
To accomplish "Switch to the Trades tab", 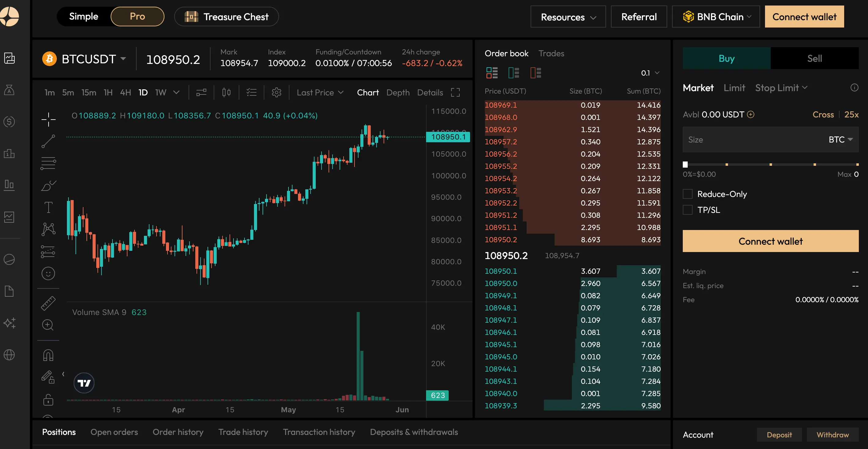I will (551, 54).
